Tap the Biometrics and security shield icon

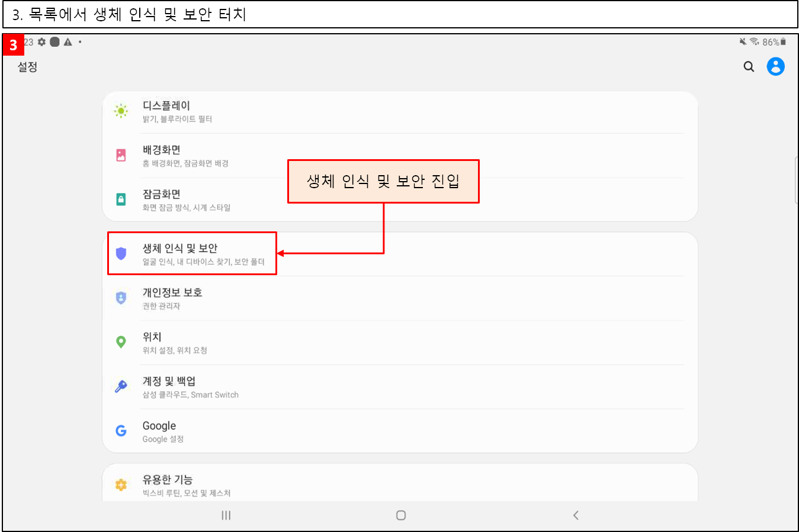point(121,254)
